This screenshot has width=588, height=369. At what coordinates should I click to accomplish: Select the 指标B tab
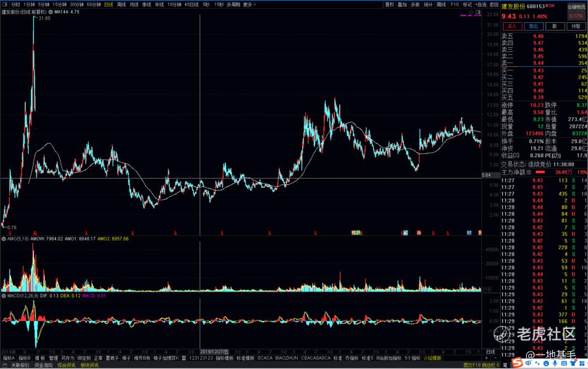pyautogui.click(x=24, y=358)
